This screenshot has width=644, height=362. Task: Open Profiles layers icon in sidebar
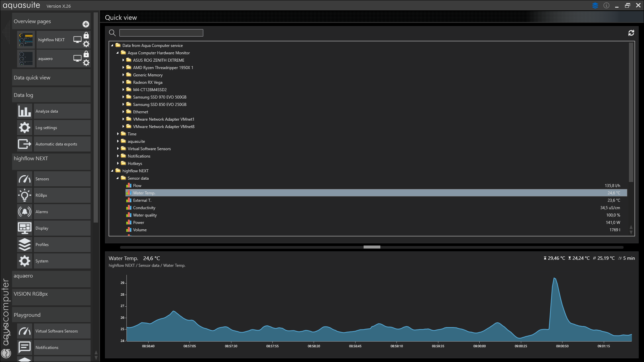(24, 245)
